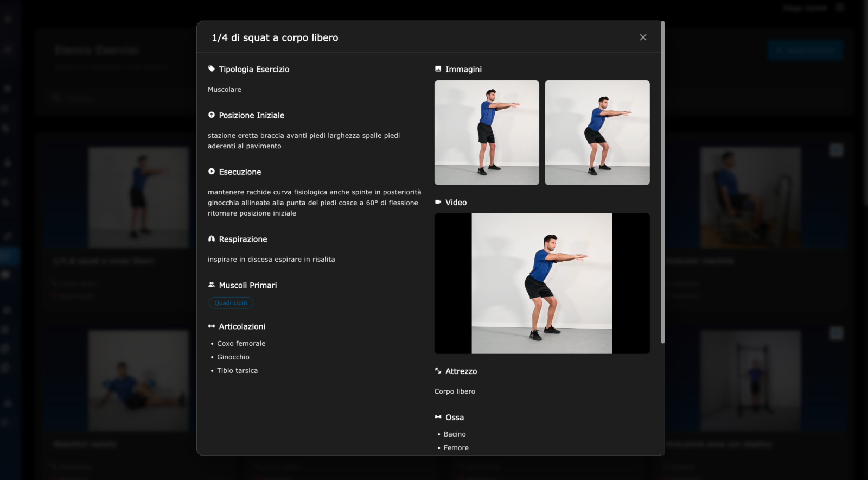Click the play icon next to Esecuzione
Image resolution: width=868 pixels, height=480 pixels.
[x=212, y=172]
